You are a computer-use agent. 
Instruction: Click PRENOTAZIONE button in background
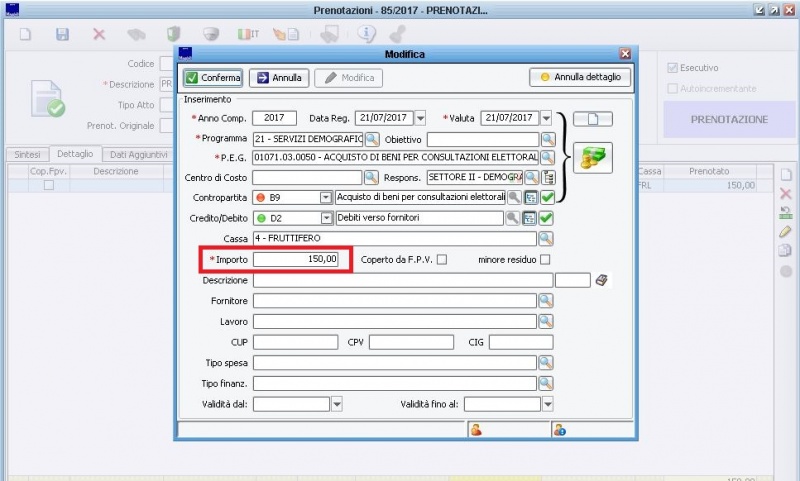729,119
